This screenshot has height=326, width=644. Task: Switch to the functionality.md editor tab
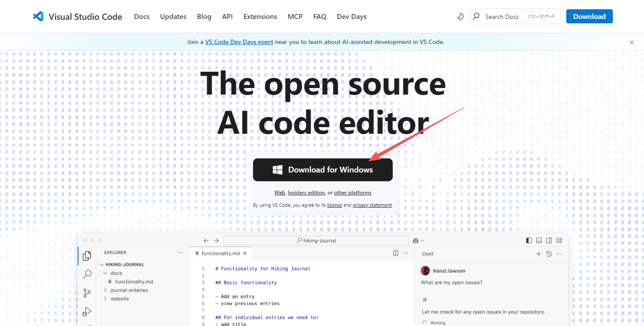point(217,253)
